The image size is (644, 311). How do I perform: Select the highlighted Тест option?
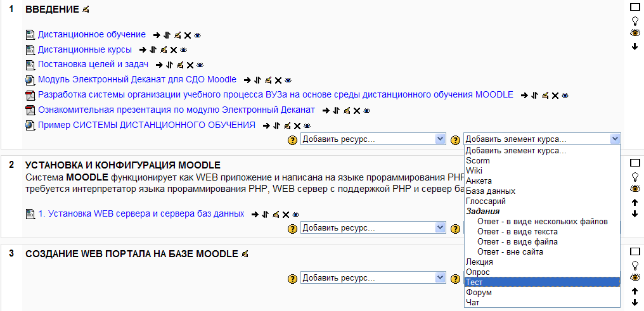tap(542, 282)
